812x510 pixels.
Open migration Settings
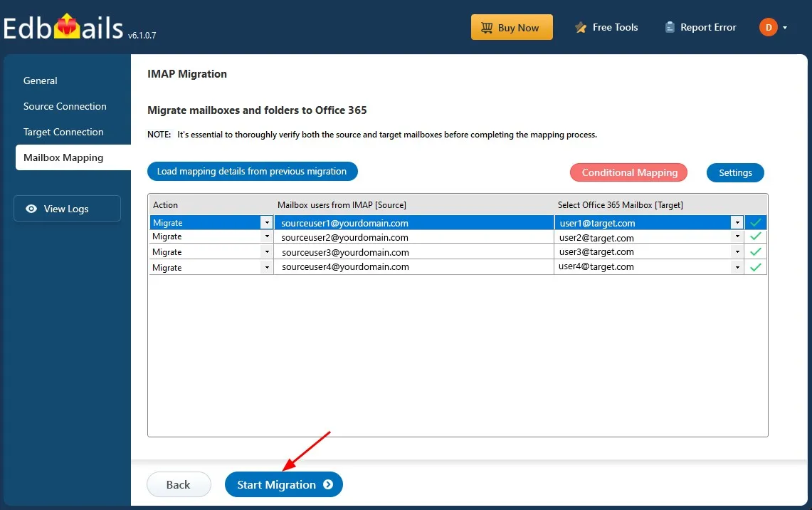pos(735,172)
